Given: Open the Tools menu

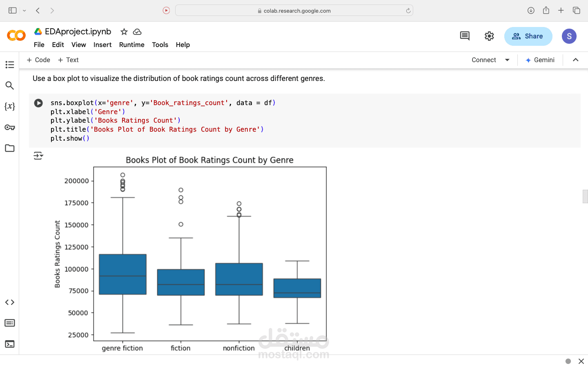Looking at the screenshot, I should [x=160, y=45].
